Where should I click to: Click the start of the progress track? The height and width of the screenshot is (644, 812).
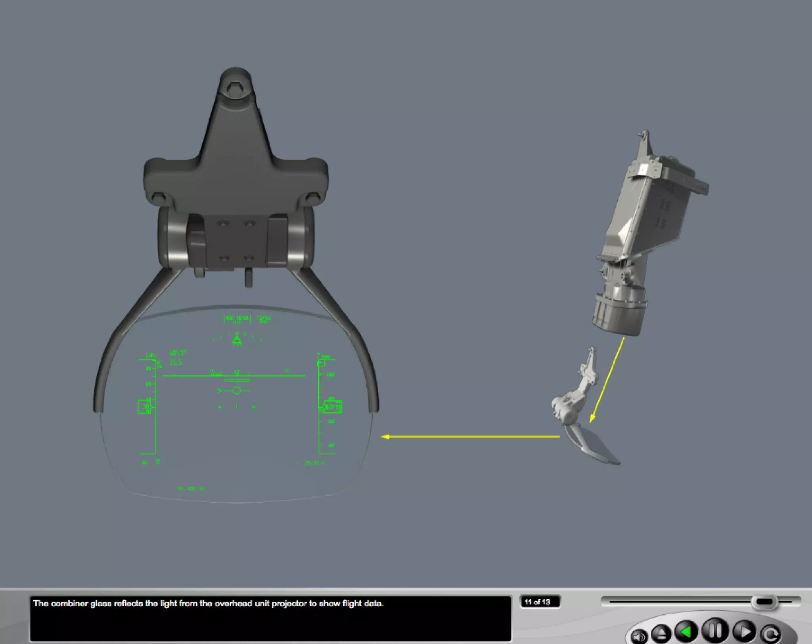[611, 602]
